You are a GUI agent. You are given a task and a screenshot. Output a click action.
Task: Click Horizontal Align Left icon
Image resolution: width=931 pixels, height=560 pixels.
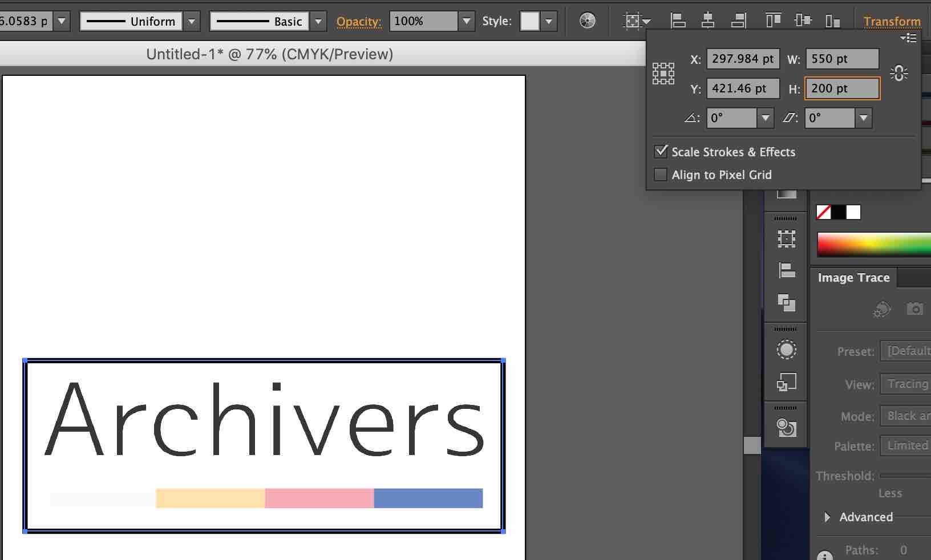[678, 21]
